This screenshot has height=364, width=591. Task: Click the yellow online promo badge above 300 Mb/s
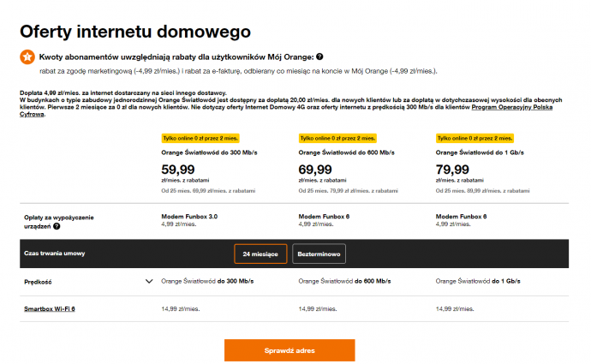[x=200, y=138]
